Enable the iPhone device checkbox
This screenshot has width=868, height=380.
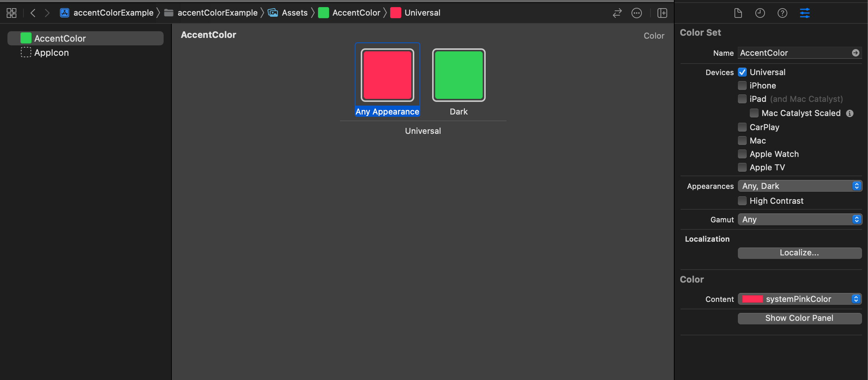click(742, 86)
